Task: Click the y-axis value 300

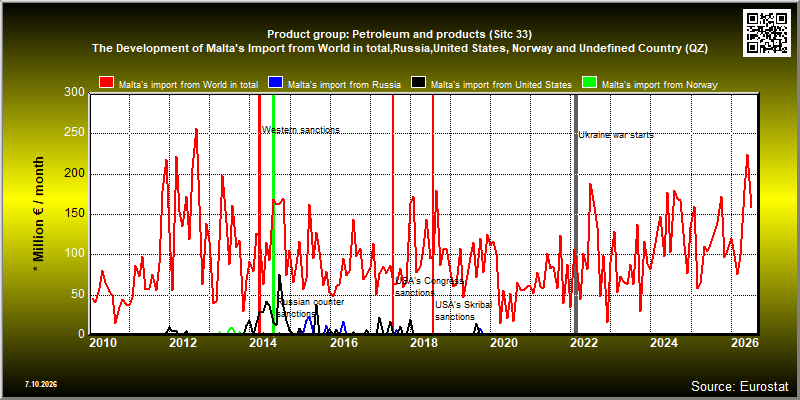Action: (x=74, y=93)
